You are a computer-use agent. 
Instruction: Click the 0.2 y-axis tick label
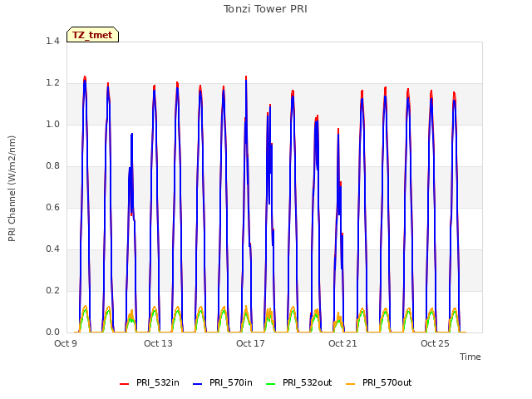pos(52,290)
